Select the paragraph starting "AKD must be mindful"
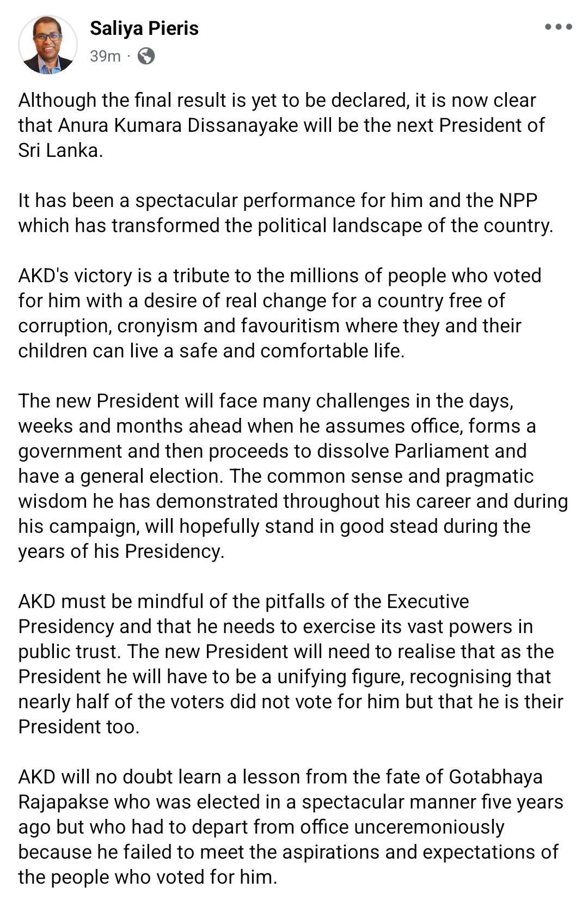This screenshot has width=588, height=912. click(x=291, y=664)
